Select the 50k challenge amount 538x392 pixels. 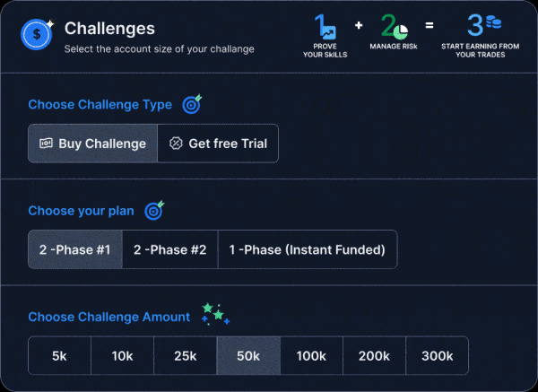[x=248, y=355]
